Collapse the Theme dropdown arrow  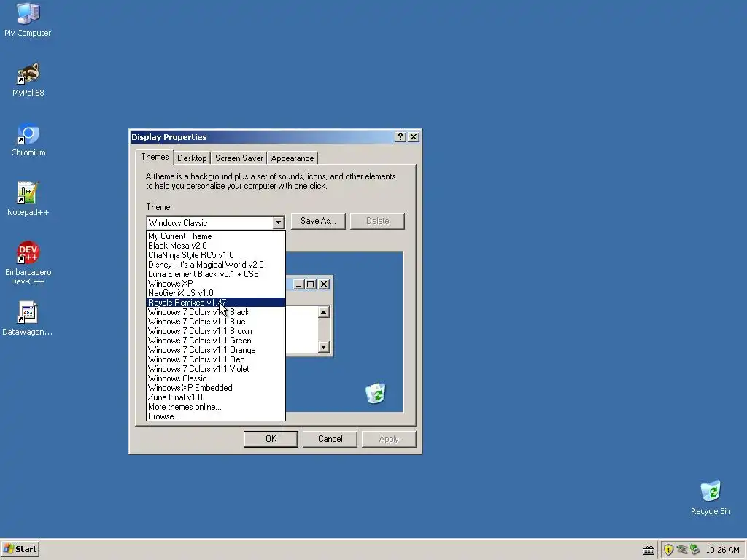pyautogui.click(x=278, y=223)
